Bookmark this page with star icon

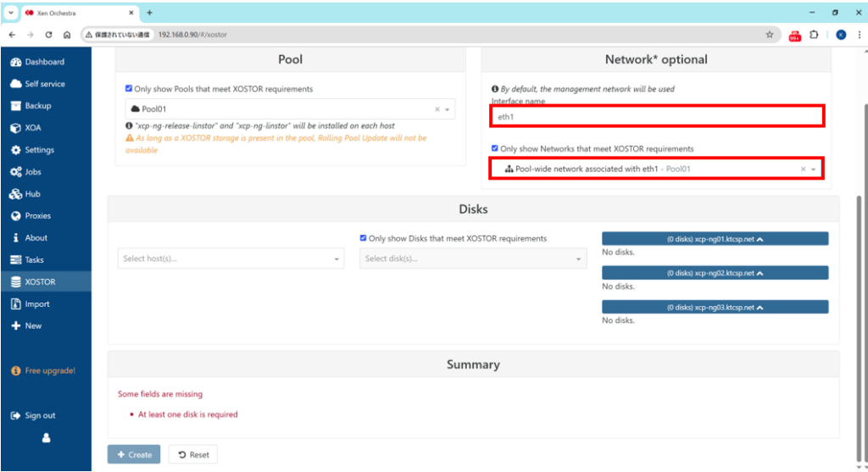pos(769,35)
